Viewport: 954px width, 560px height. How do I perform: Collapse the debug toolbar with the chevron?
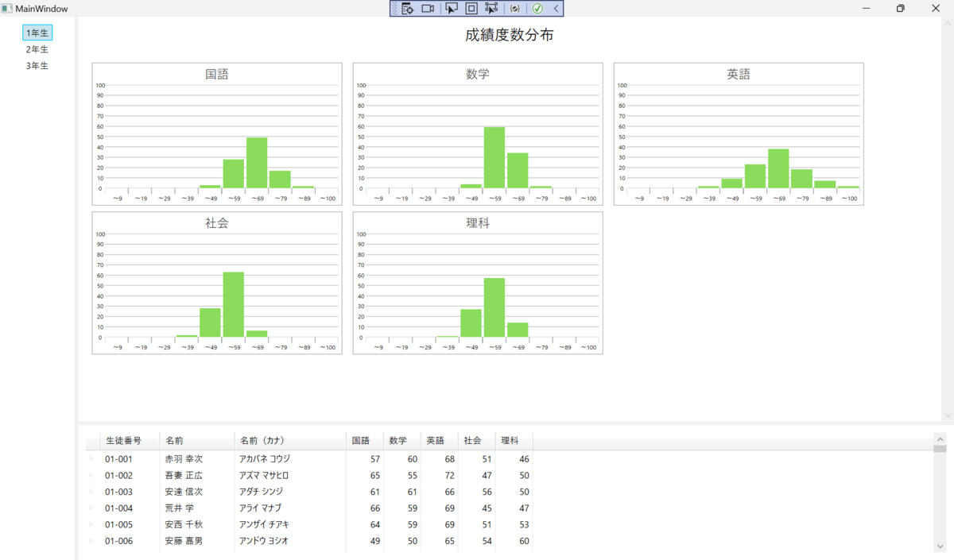[556, 8]
